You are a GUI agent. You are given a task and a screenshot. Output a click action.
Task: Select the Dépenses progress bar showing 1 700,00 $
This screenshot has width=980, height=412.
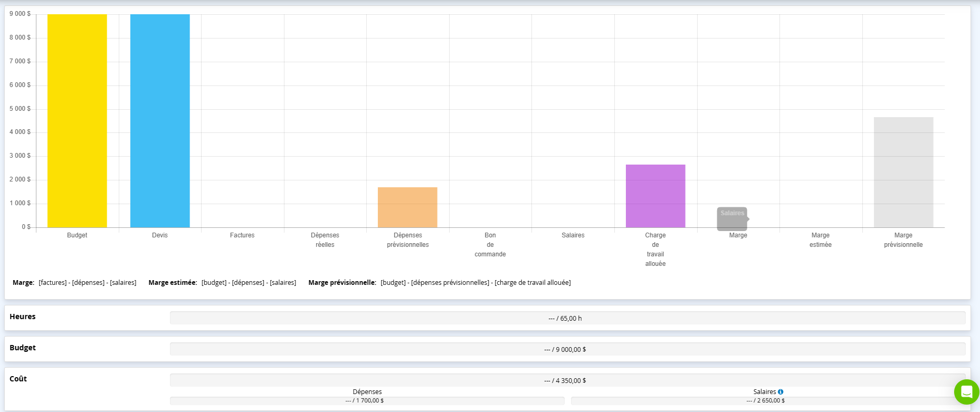coord(367,401)
